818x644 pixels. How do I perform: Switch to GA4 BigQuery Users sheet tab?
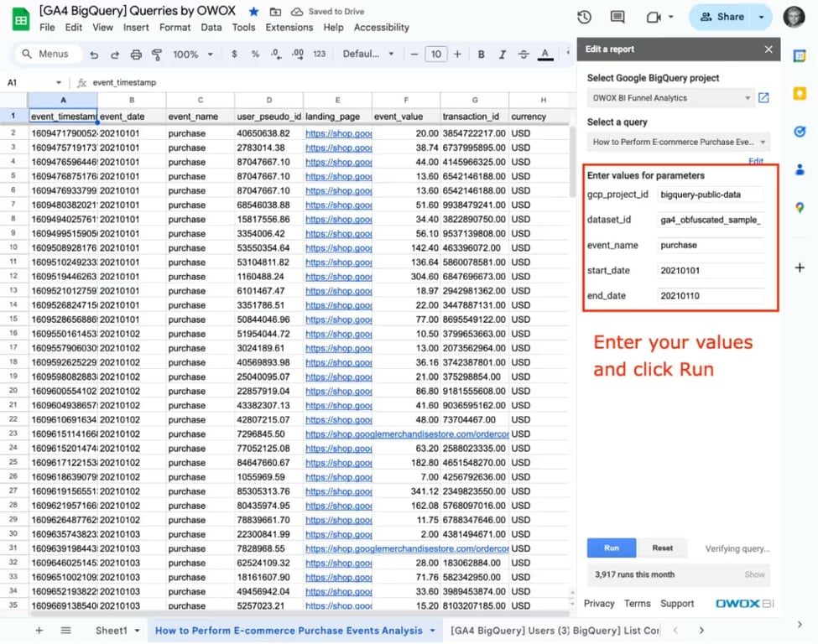[x=510, y=631]
